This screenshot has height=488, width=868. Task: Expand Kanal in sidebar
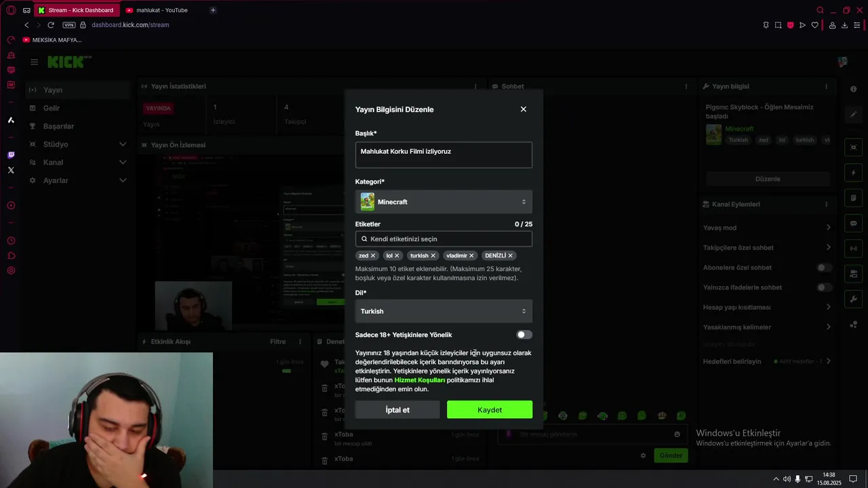pos(123,163)
